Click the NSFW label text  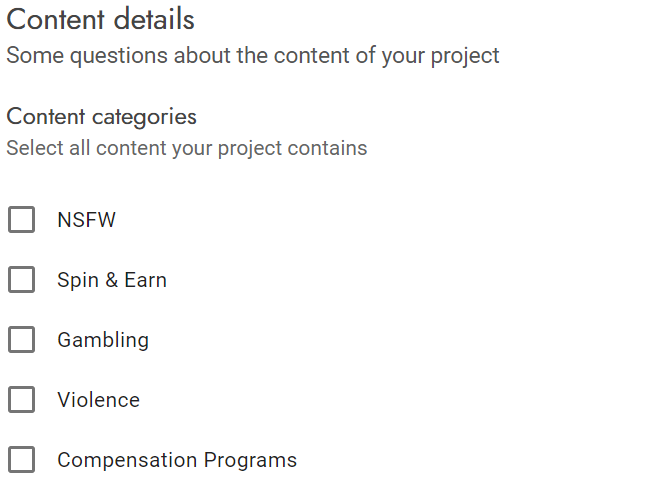point(87,220)
